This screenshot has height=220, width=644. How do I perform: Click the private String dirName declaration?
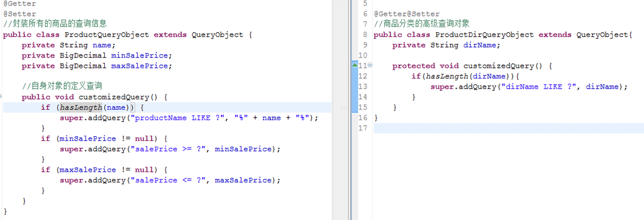(x=446, y=45)
